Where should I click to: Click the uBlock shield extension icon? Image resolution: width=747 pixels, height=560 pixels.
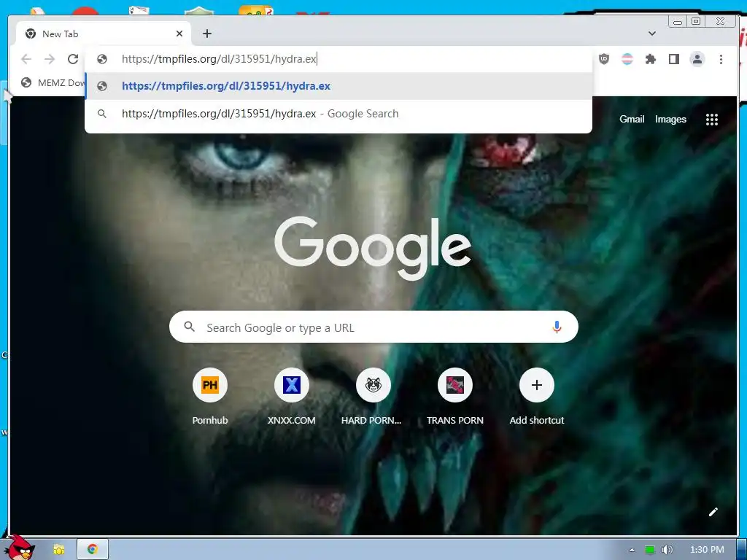pos(604,59)
